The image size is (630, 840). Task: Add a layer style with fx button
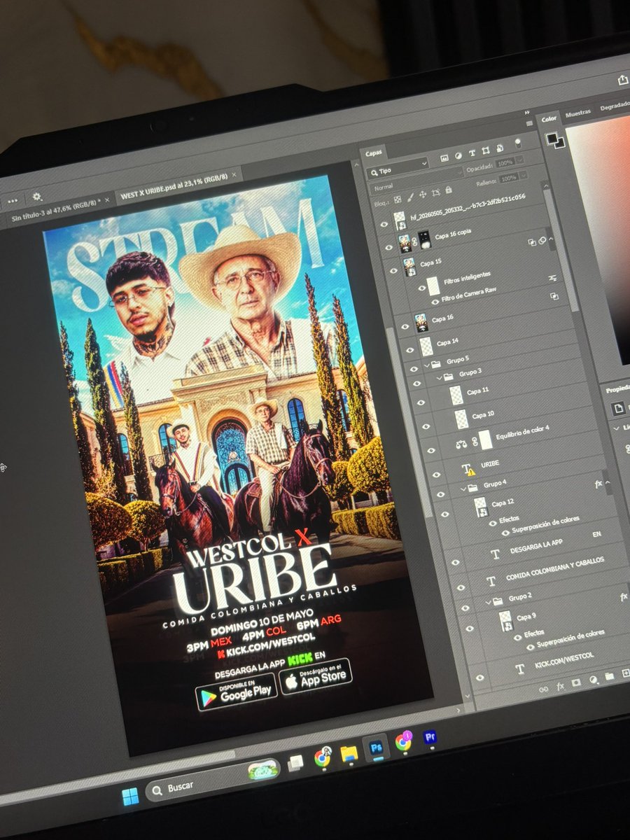561,687
